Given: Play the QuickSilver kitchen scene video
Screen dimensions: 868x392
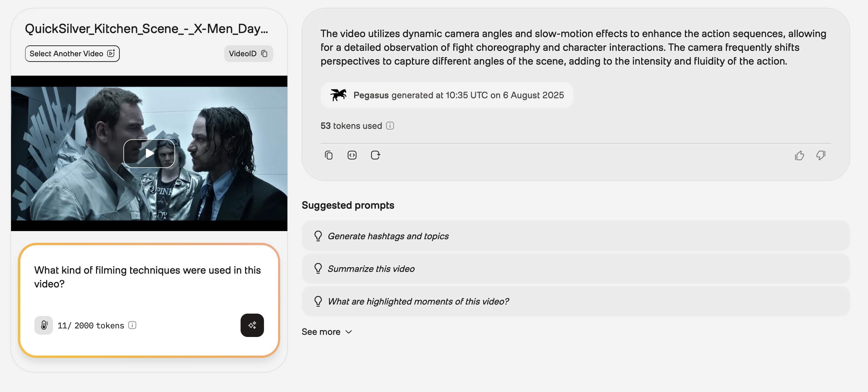Looking at the screenshot, I should (x=149, y=153).
